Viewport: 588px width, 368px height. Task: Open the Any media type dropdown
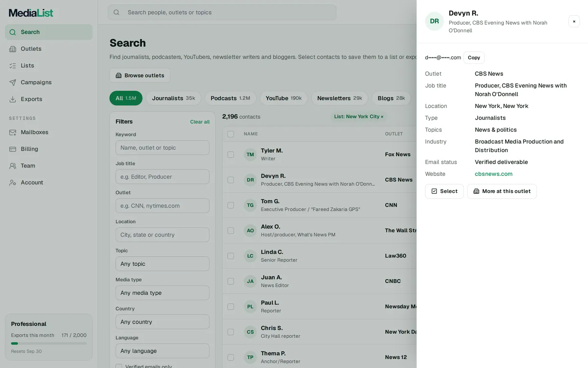[x=163, y=293]
